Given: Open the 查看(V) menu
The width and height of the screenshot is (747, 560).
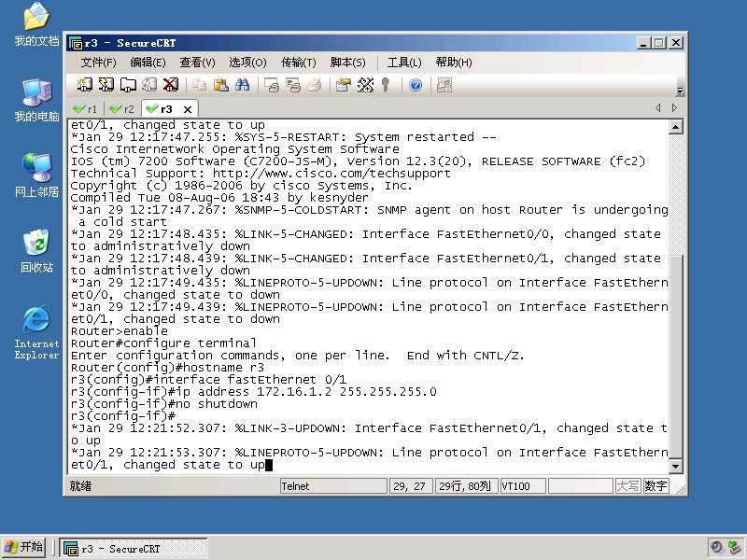Looking at the screenshot, I should [197, 63].
